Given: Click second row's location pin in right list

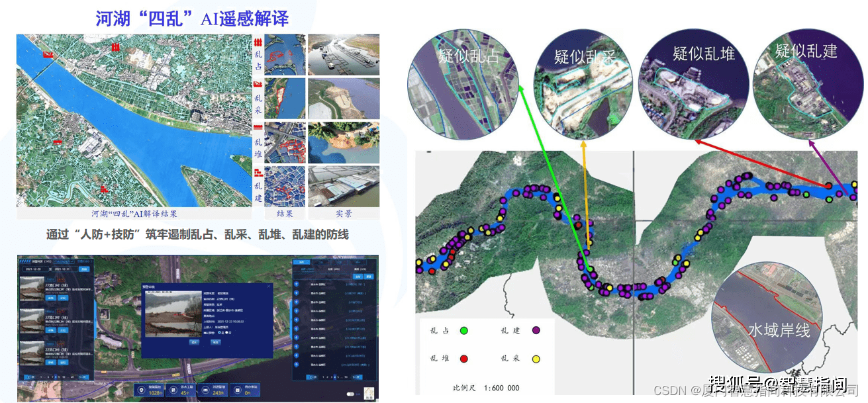Looking at the screenshot, I should tap(296, 293).
